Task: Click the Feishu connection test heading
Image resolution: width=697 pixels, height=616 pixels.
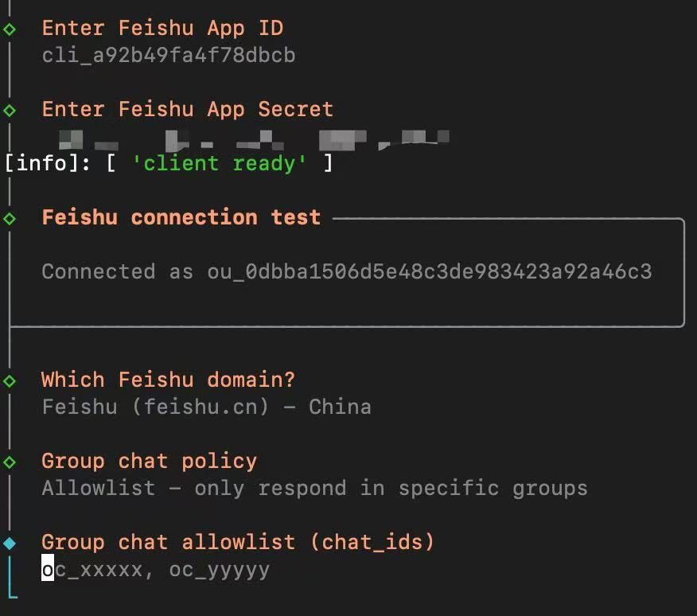Action: click(181, 218)
